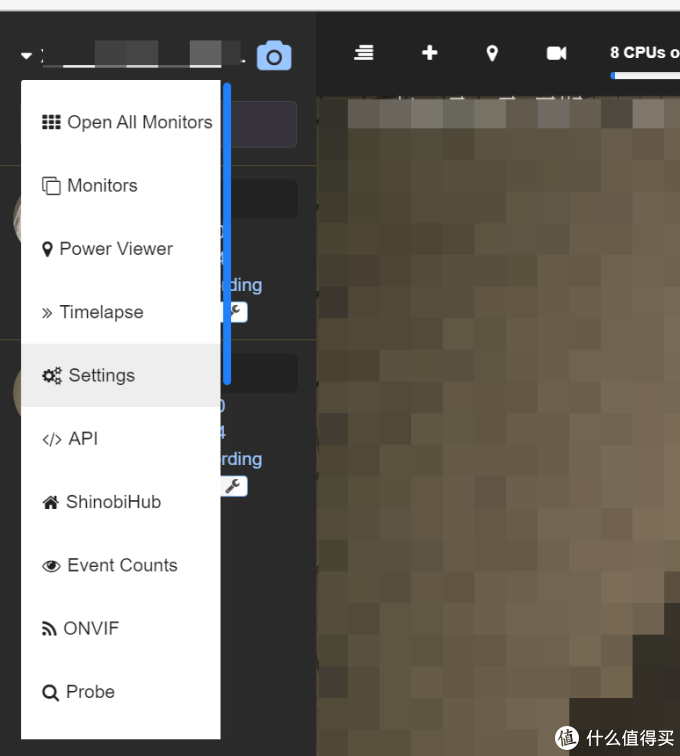Select Open All Monitors from the menu
This screenshot has height=756, width=680.
pos(126,122)
